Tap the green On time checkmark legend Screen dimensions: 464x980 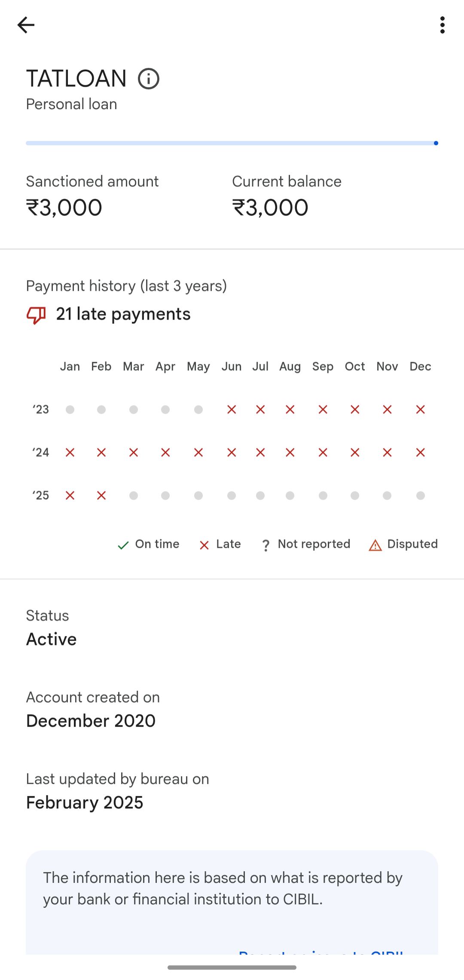123,545
